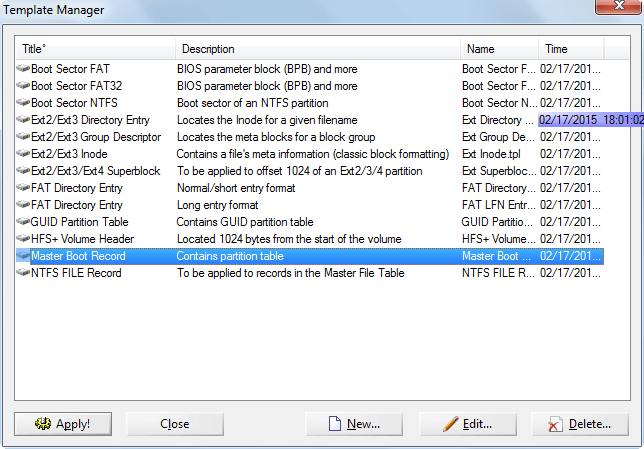Sort list by the Name column header
Viewport: 644px width, 449px height.
point(499,48)
